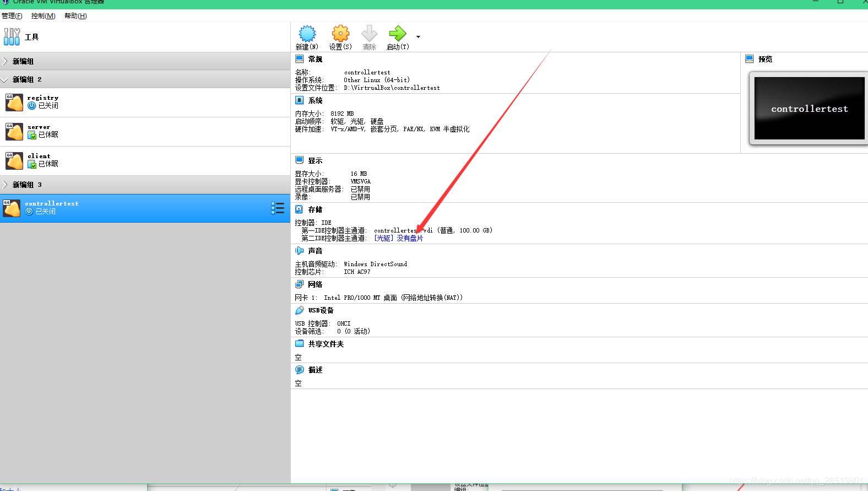Click the ICH AC97 audio chip value
Viewport: 868px width, 491px height.
tap(357, 272)
